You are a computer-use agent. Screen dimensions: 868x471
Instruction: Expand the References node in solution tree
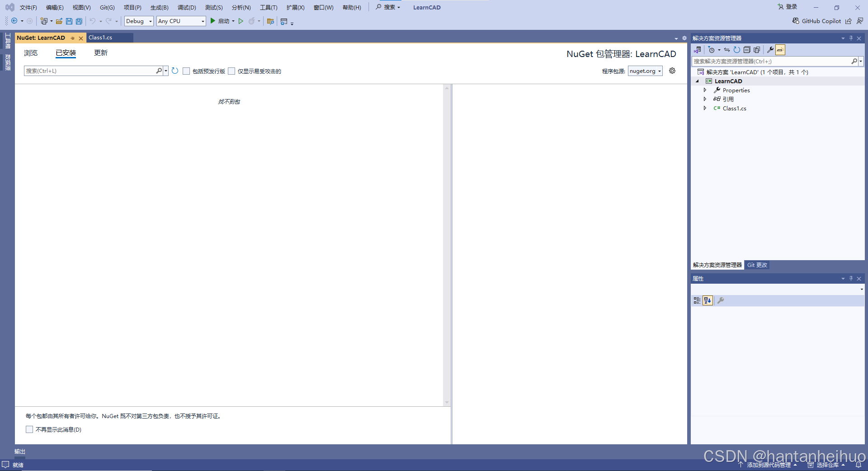(x=705, y=99)
